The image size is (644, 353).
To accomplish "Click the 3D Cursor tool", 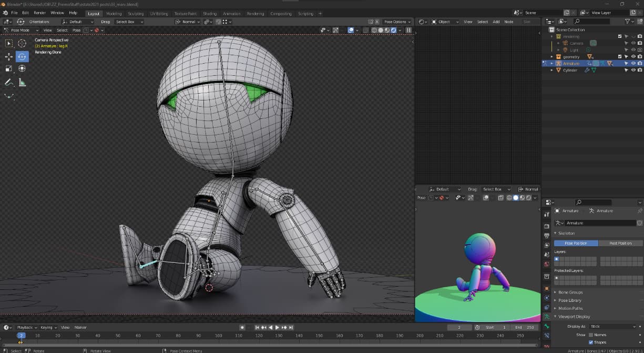I will [22, 44].
